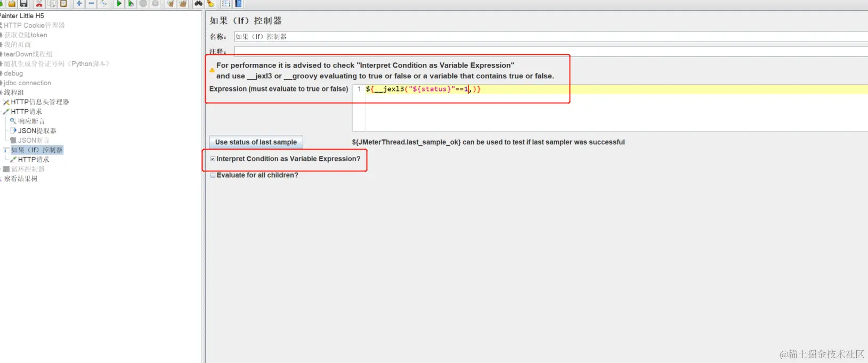Select JSON提取器 in the tree
The height and width of the screenshot is (363, 868).
tap(37, 131)
